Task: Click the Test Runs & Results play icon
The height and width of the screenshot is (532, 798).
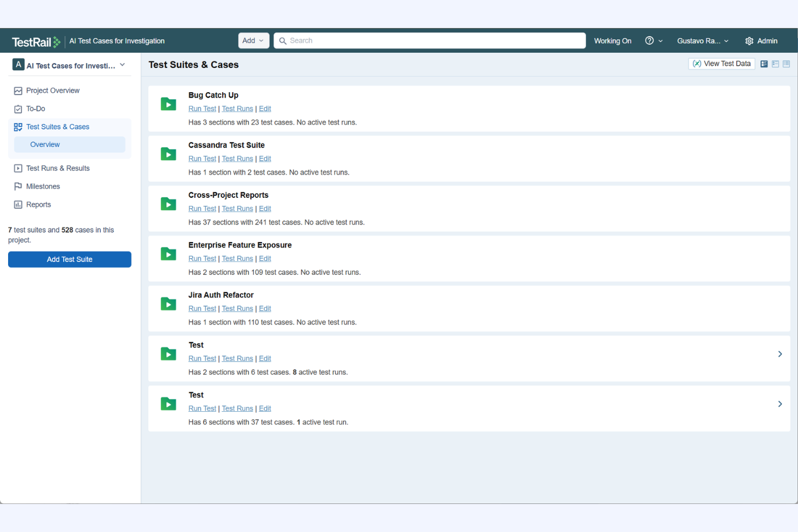Action: 18,168
